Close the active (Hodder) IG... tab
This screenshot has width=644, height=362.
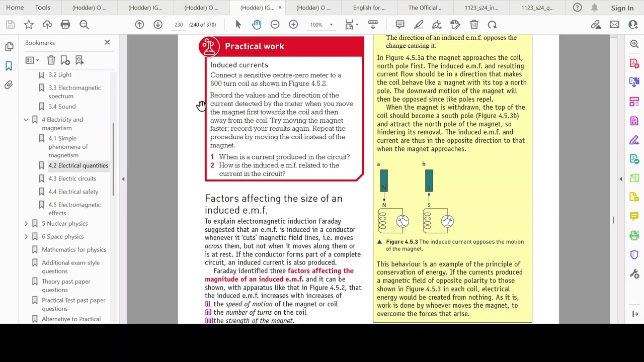pyautogui.click(x=280, y=8)
